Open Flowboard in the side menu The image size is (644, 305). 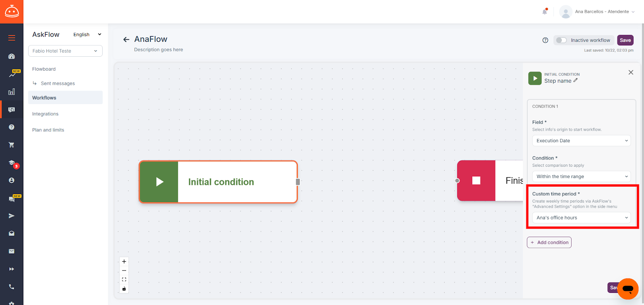tap(44, 69)
